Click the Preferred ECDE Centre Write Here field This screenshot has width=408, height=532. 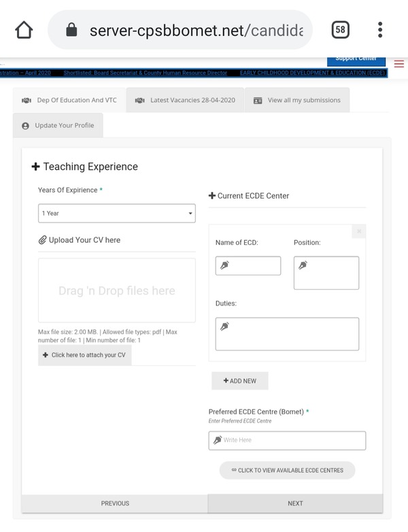(287, 440)
